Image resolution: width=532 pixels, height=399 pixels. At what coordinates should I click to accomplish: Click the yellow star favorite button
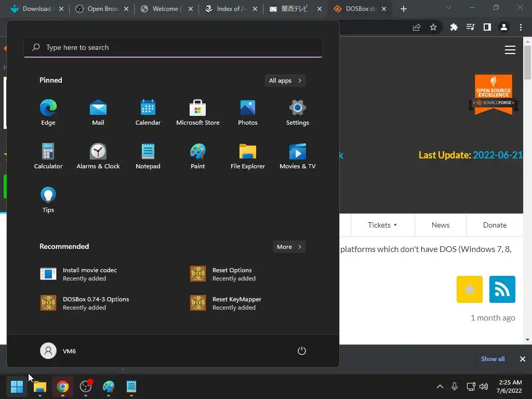(470, 289)
